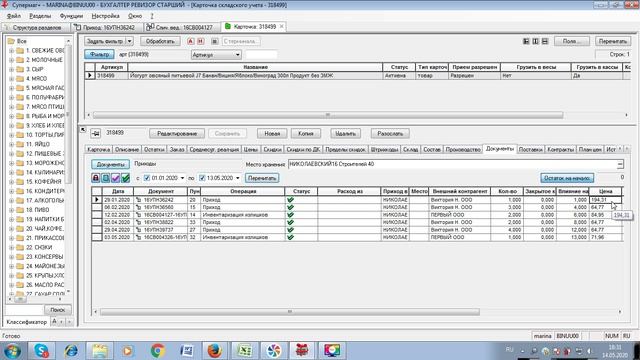Expand the 11. ЯЙЦО tree node
This screenshot has height=360, width=640.
[x=11, y=144]
